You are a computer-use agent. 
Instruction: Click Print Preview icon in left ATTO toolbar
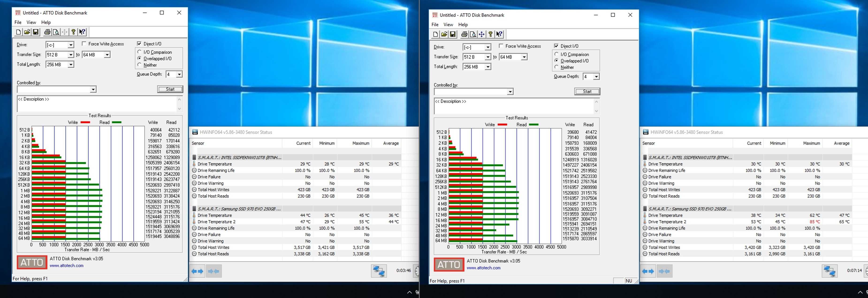pyautogui.click(x=56, y=32)
